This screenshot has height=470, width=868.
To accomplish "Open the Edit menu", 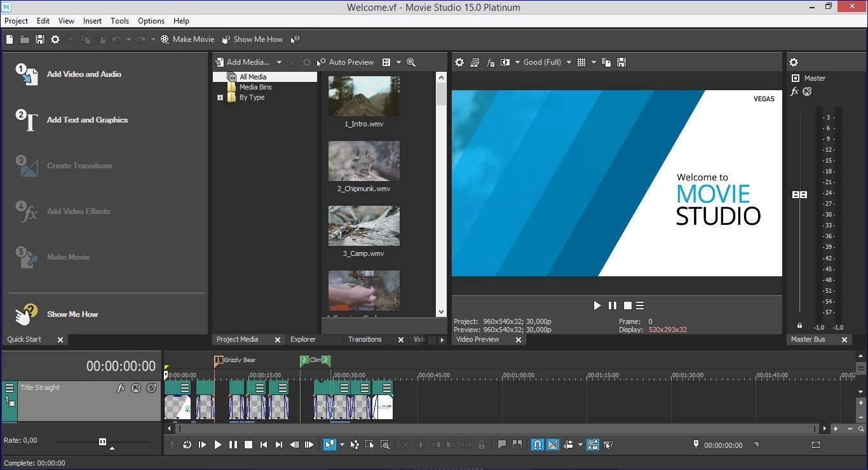I will pyautogui.click(x=43, y=21).
